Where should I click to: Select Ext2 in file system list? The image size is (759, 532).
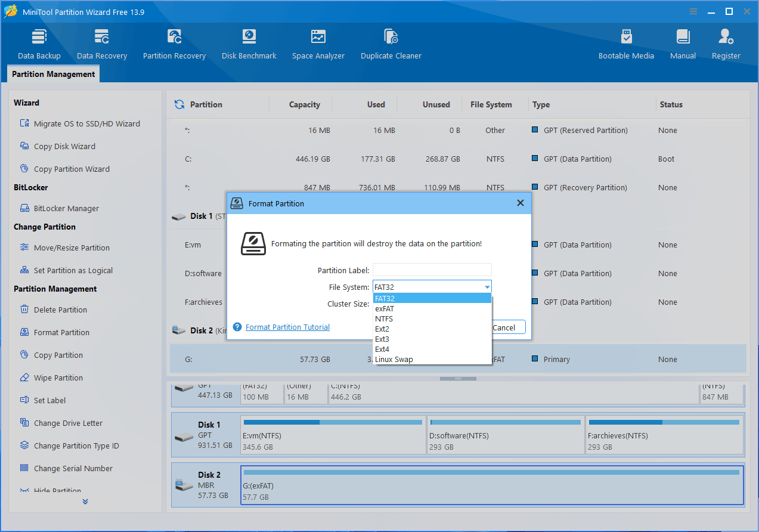tap(432, 329)
